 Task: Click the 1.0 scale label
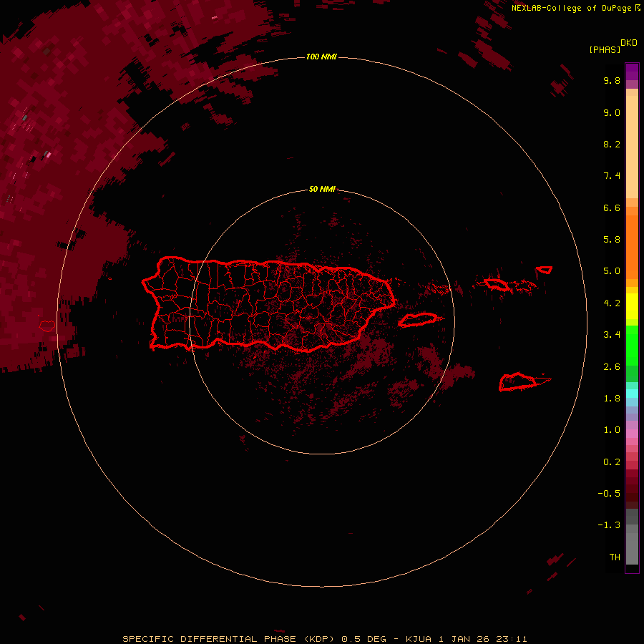[x=612, y=430]
